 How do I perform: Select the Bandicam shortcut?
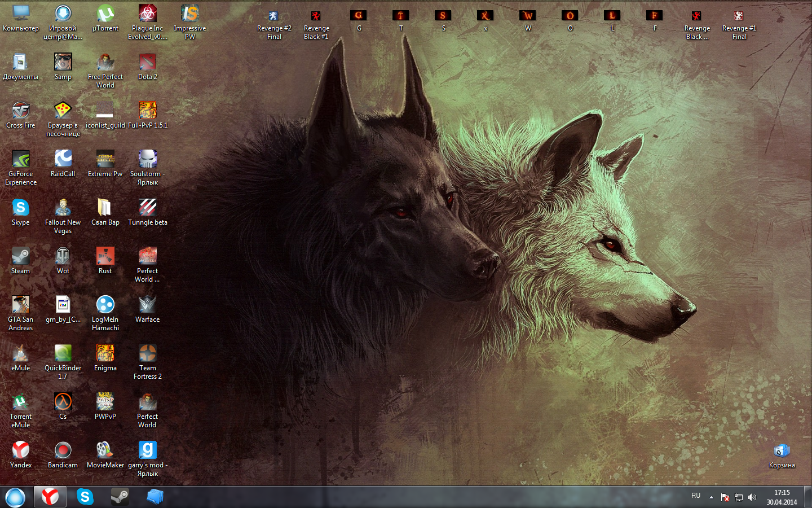[63, 455]
